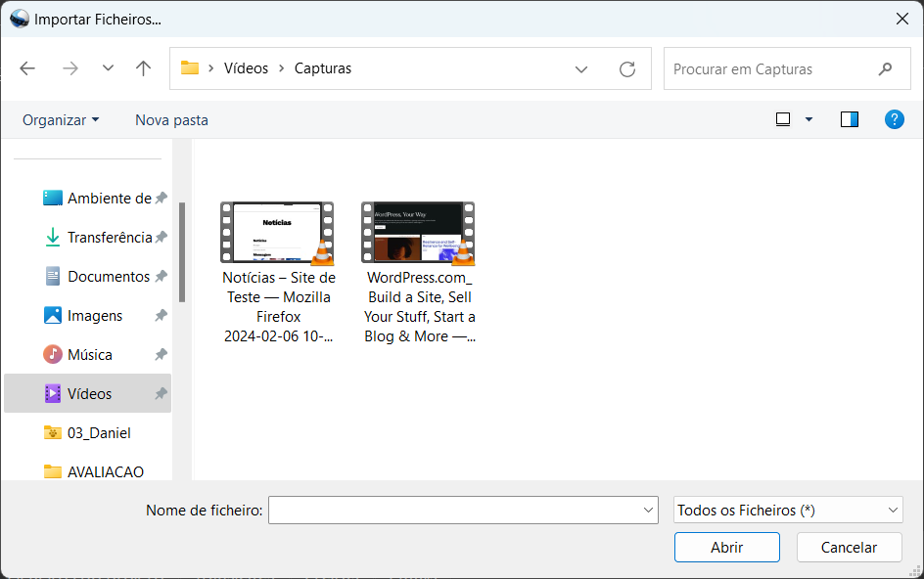Click the up-one-level arrow button
The image size is (924, 579).
(143, 68)
